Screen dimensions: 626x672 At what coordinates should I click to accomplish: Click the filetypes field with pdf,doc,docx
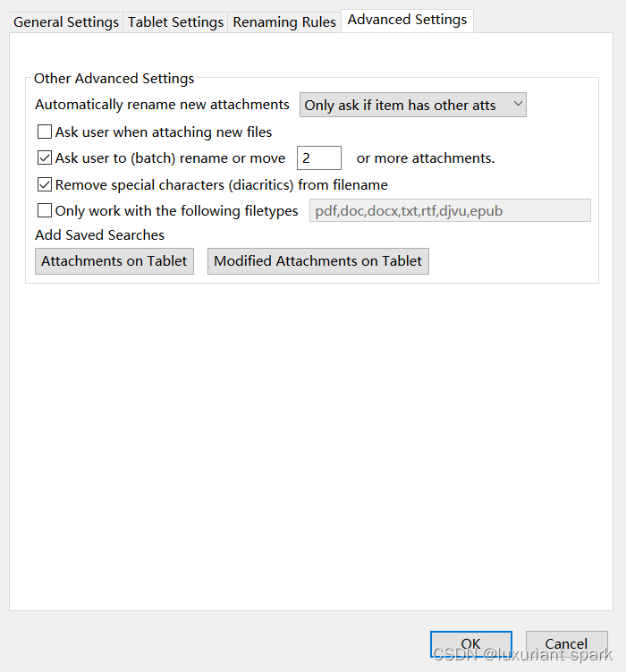point(450,210)
